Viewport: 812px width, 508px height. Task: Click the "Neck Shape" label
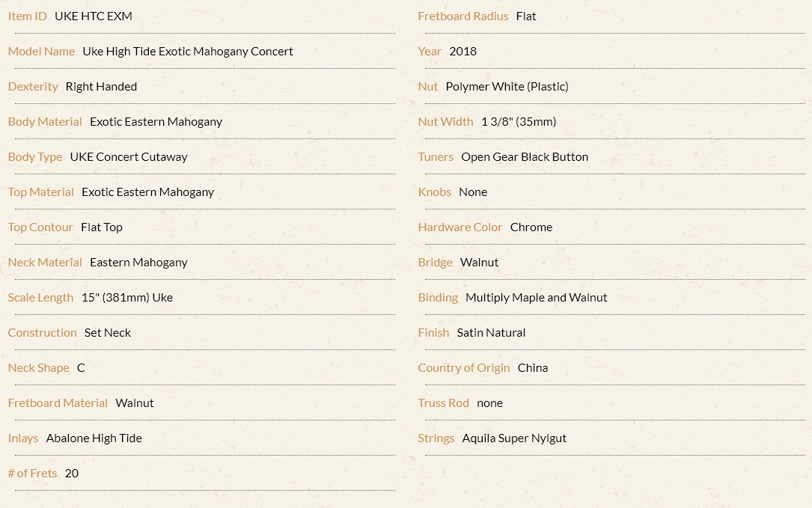[x=39, y=368]
